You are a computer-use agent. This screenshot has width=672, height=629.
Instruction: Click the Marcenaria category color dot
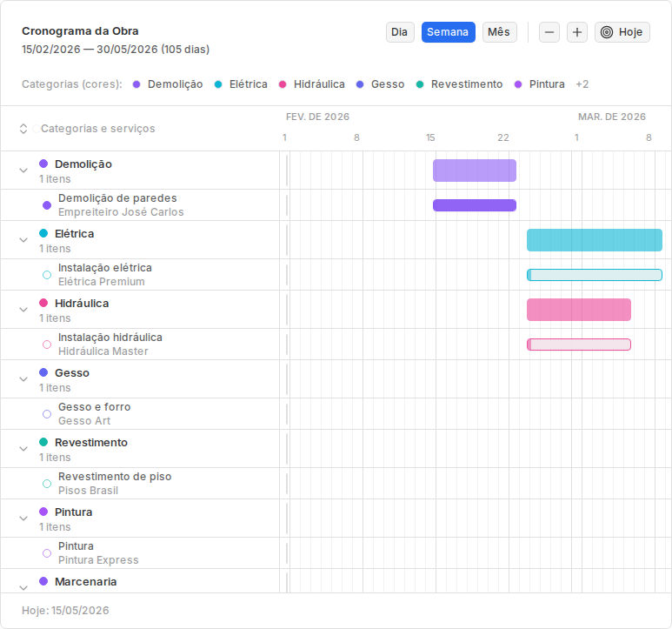[x=43, y=581]
